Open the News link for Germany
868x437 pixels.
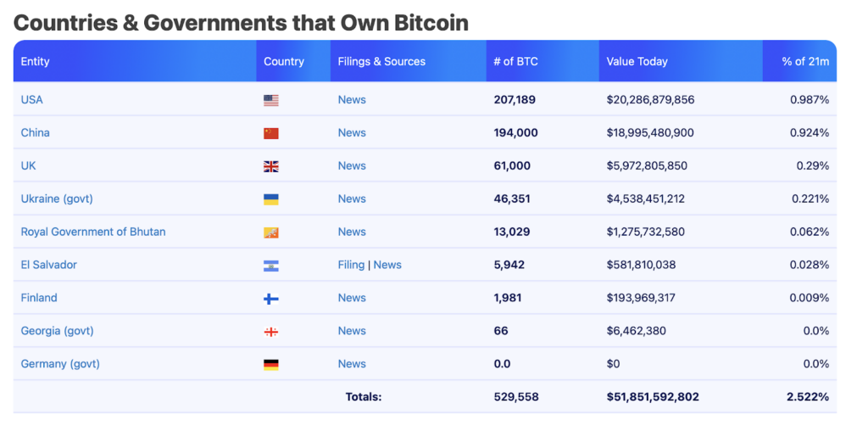click(352, 365)
